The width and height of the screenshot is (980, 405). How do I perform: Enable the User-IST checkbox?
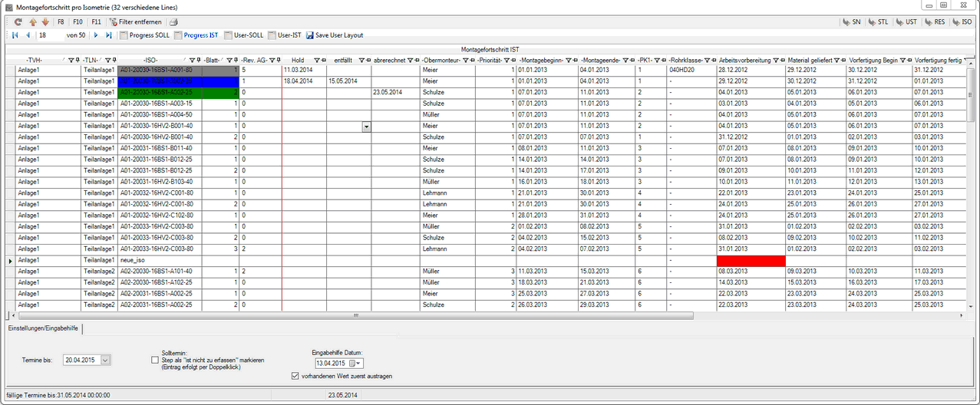tap(272, 35)
